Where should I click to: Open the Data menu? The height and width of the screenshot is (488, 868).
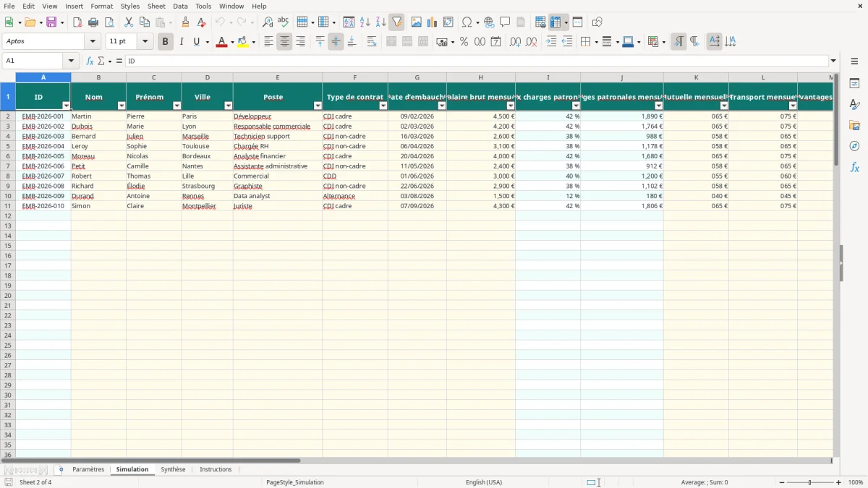pyautogui.click(x=180, y=6)
